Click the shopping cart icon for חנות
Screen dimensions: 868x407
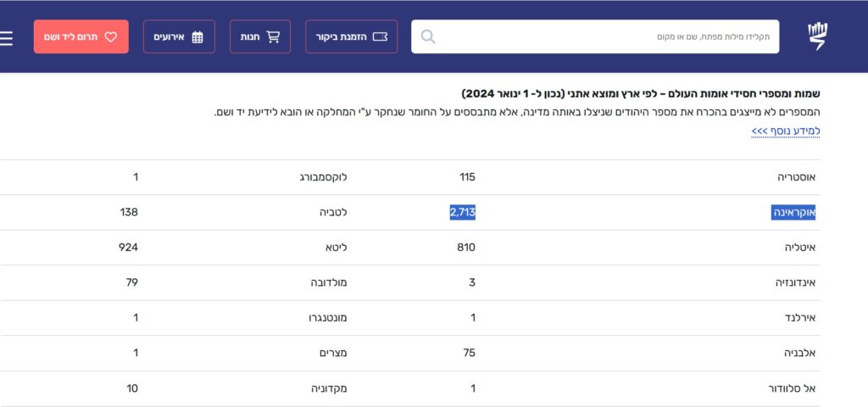point(273,37)
